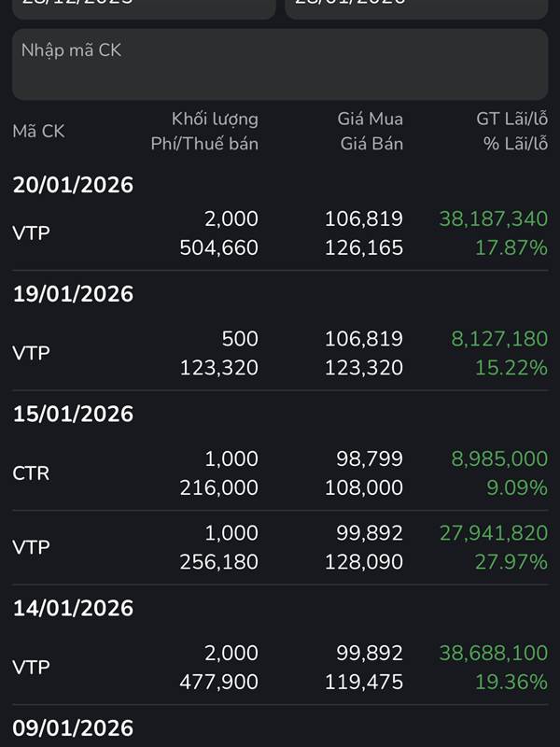Click the "Giá Bán" column header
The image size is (560, 747).
coord(371,144)
